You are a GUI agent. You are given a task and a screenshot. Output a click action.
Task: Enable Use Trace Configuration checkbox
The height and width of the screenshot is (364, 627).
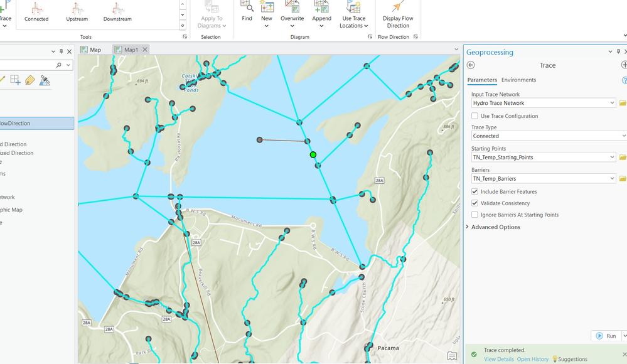[475, 116]
